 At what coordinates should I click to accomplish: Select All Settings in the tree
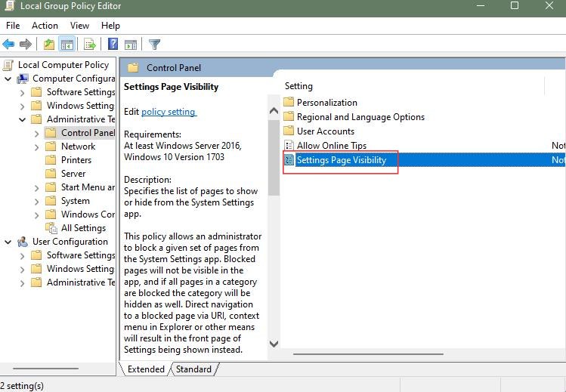tap(83, 228)
